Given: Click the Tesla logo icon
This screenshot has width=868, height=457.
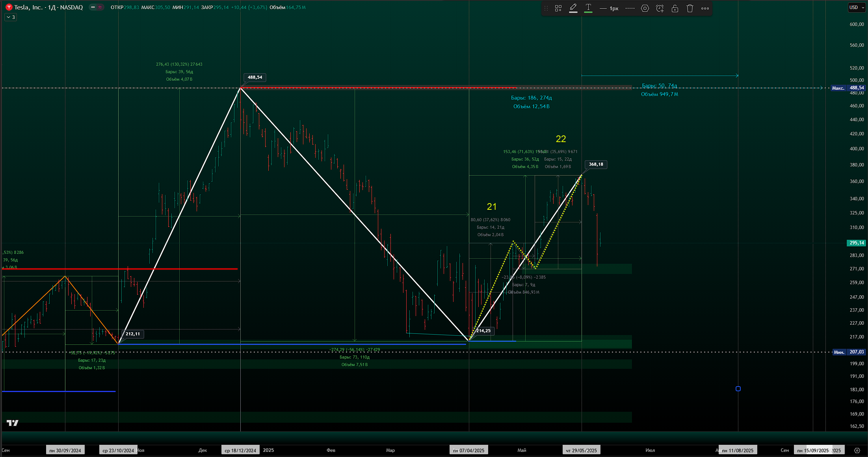Looking at the screenshot, I should [9, 7].
